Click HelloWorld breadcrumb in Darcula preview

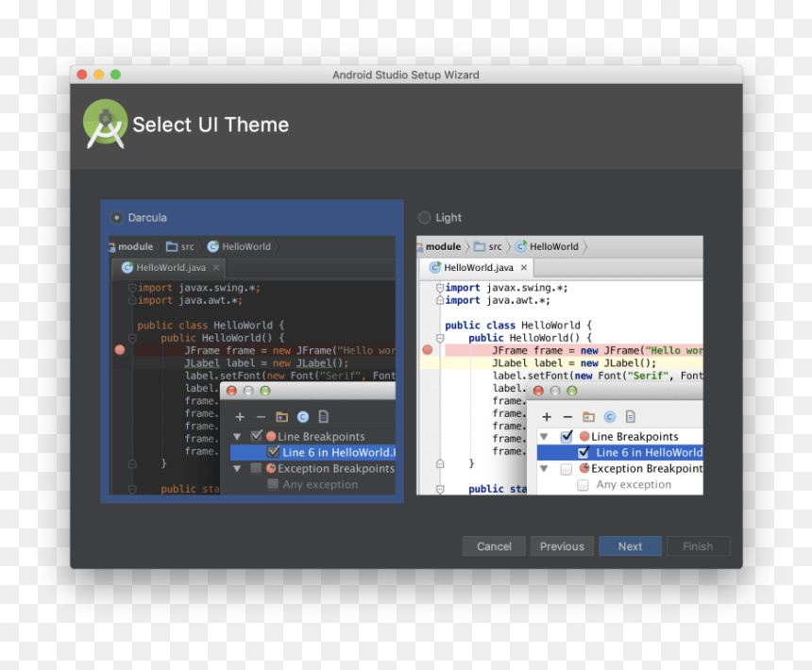[x=239, y=247]
